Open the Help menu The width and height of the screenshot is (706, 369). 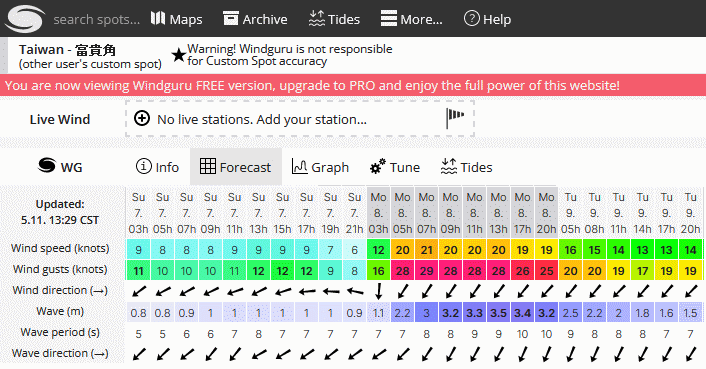coord(487,19)
